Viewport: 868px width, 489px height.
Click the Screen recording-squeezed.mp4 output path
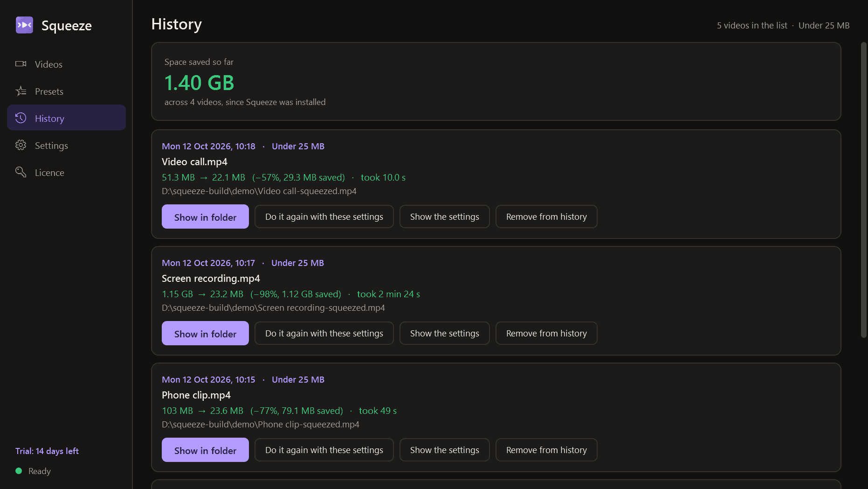(273, 307)
